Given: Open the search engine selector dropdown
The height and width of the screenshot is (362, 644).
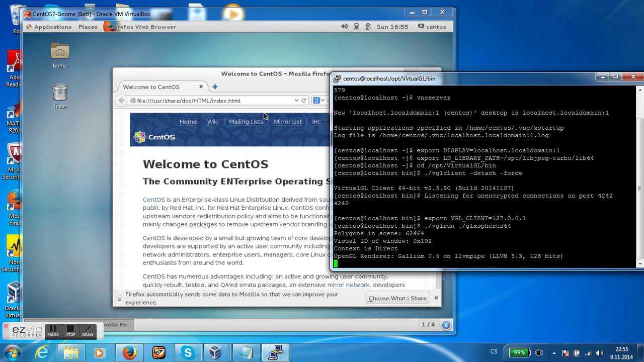Looking at the screenshot, I should pyautogui.click(x=318, y=101).
